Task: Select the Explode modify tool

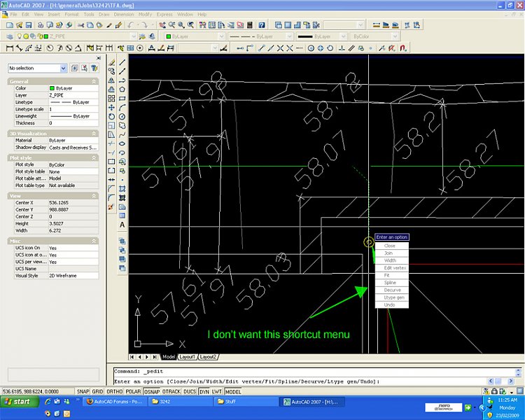Action: 111,207
